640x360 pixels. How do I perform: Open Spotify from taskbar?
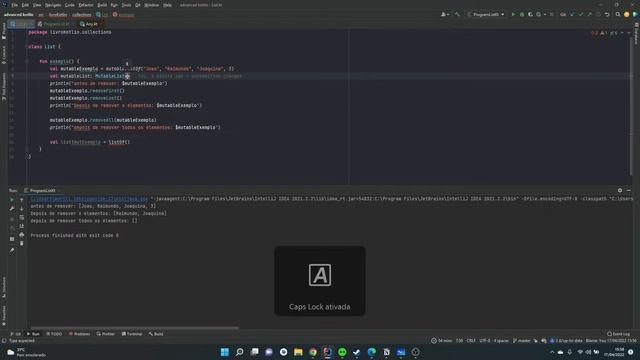coord(342,352)
